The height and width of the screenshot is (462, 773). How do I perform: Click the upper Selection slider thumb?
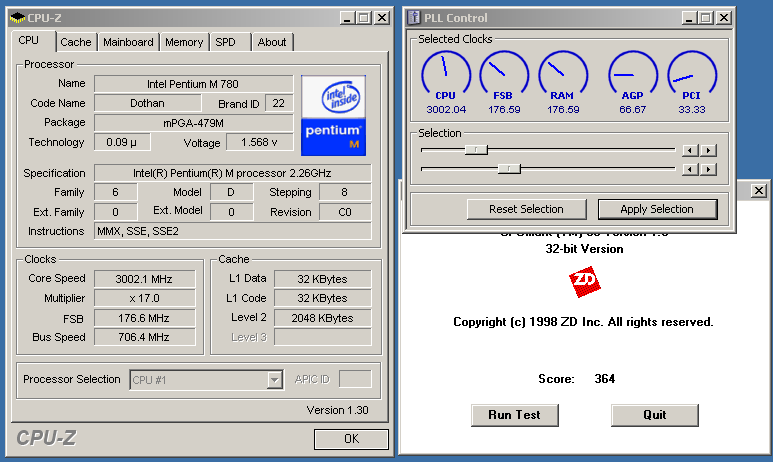[476, 150]
